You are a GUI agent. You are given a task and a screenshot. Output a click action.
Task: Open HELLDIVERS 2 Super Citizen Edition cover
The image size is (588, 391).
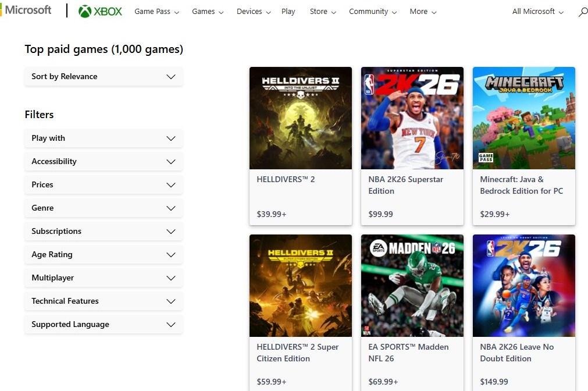[300, 286]
